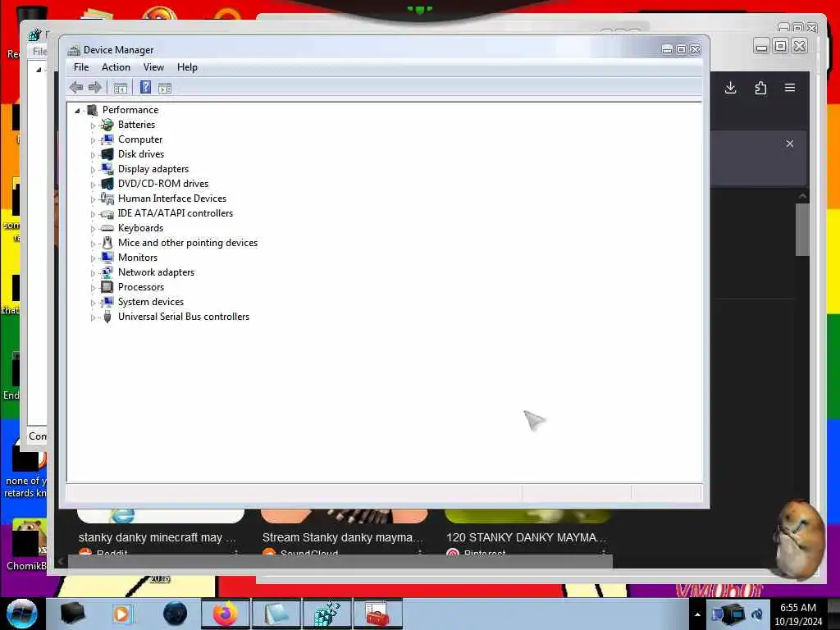The image size is (840, 630).
Task: Select IDE ATA/ATAPI controllers label
Action: tap(176, 213)
